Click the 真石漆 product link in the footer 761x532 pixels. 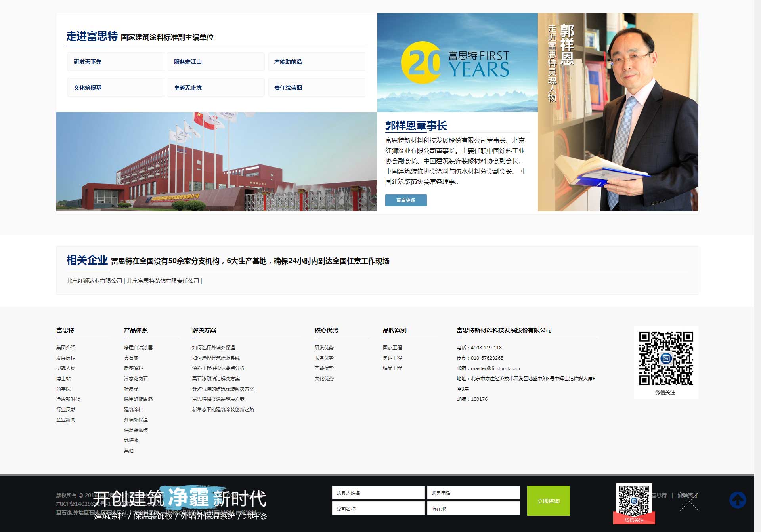pos(131,358)
